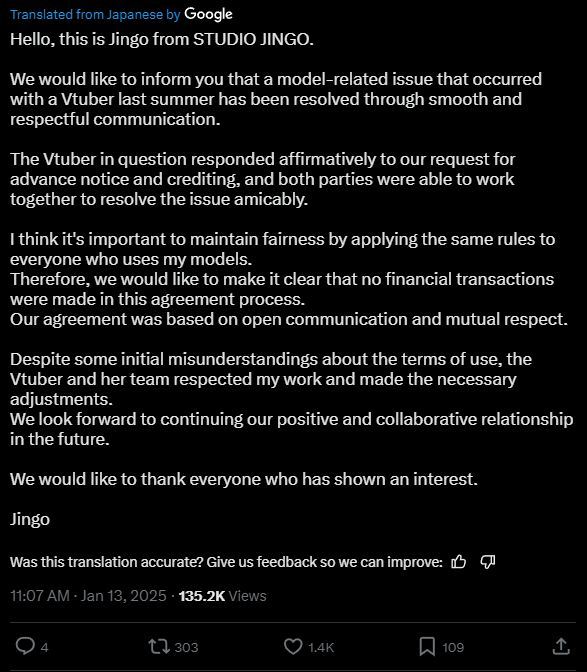Repost the post using the retweet icon
This screenshot has height=672, width=587.
click(159, 646)
